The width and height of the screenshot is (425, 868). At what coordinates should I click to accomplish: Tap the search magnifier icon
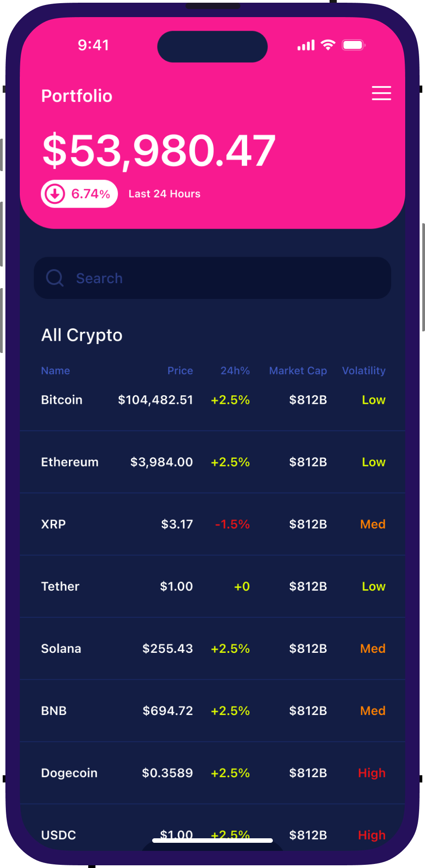pyautogui.click(x=55, y=278)
